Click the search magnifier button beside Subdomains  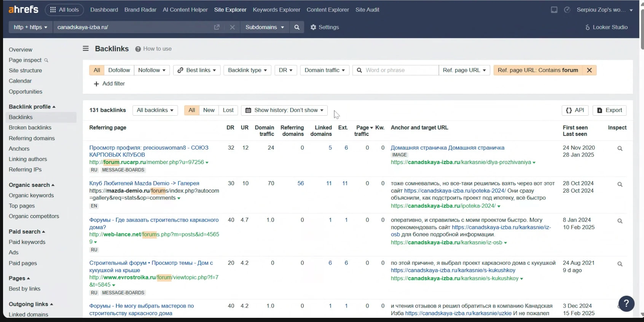[297, 27]
